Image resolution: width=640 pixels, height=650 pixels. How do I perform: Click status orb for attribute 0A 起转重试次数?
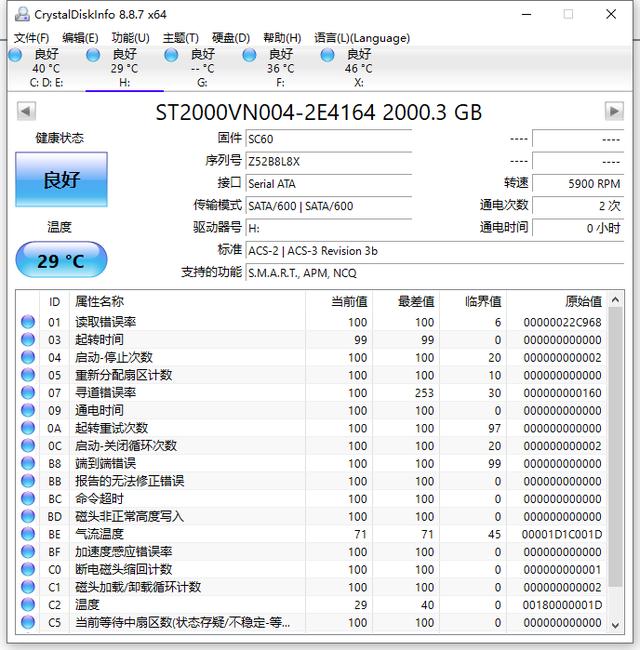tap(28, 428)
